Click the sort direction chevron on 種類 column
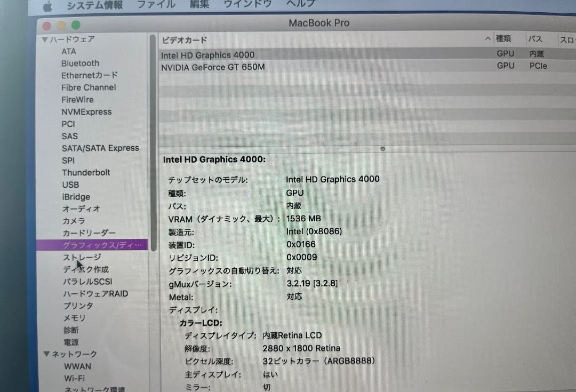Viewport: 576px width, 392px height. 487,39
